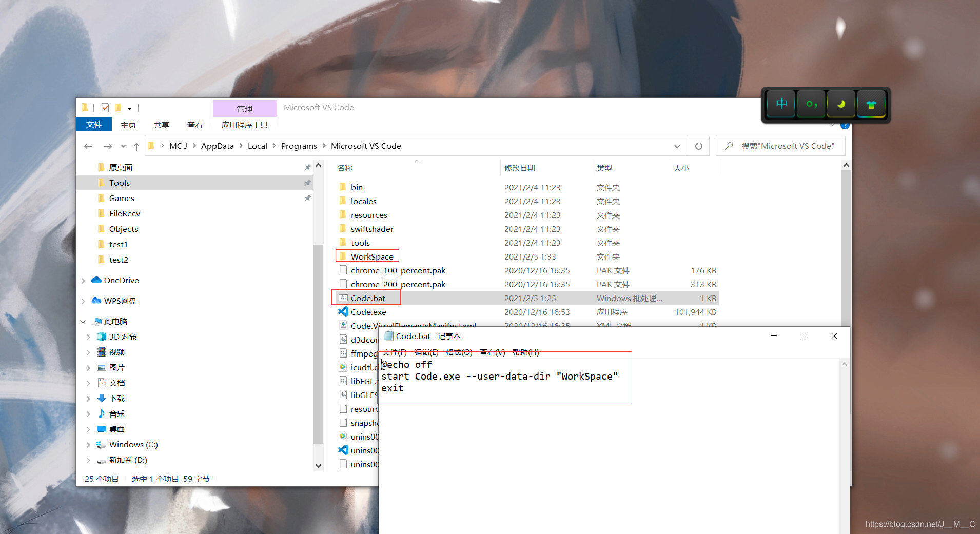Go up one folder level
Image resolution: width=980 pixels, height=534 pixels.
[136, 146]
